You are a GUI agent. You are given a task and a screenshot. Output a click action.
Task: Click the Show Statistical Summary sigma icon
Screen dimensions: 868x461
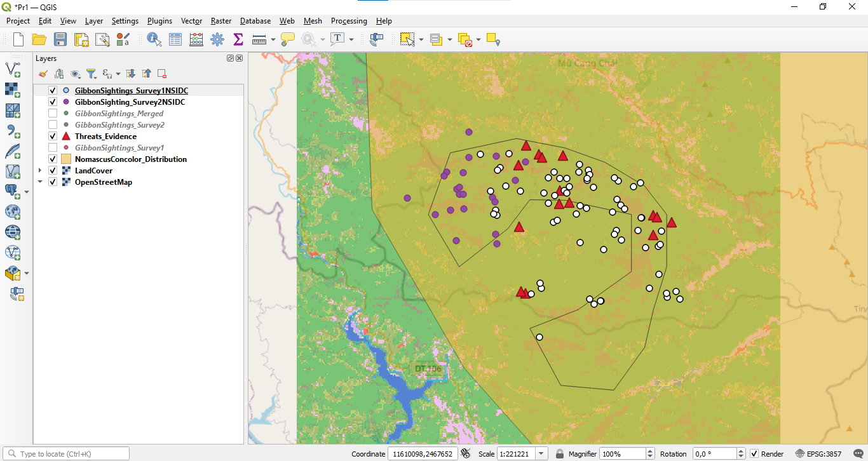coord(238,39)
